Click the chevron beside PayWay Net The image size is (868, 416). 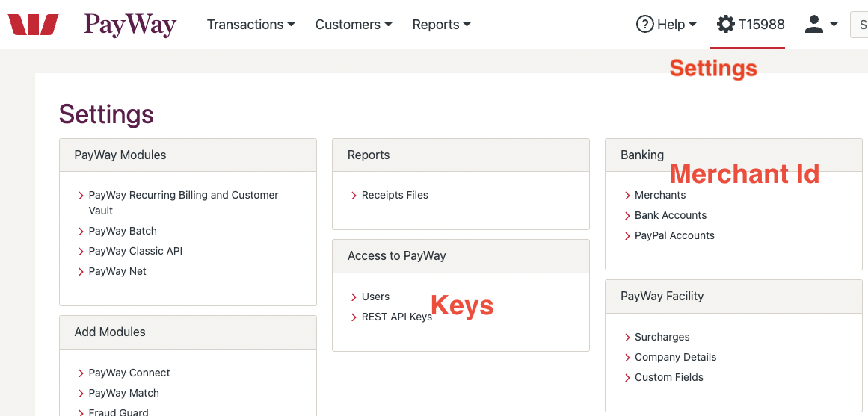tap(81, 272)
